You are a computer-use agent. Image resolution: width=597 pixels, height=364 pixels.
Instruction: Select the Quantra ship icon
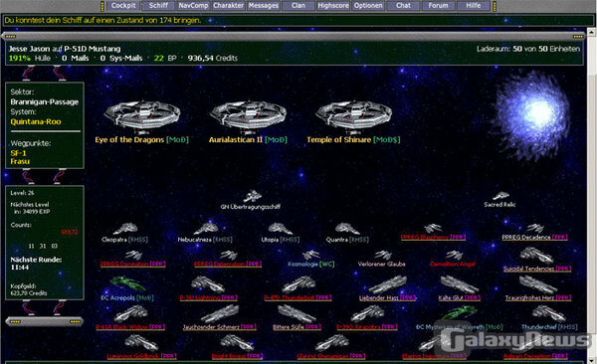347,229
